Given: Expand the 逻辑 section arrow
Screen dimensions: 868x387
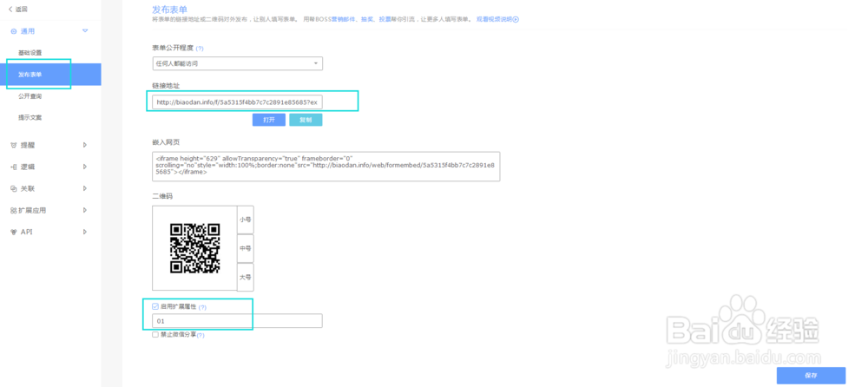Looking at the screenshot, I should pyautogui.click(x=85, y=167).
